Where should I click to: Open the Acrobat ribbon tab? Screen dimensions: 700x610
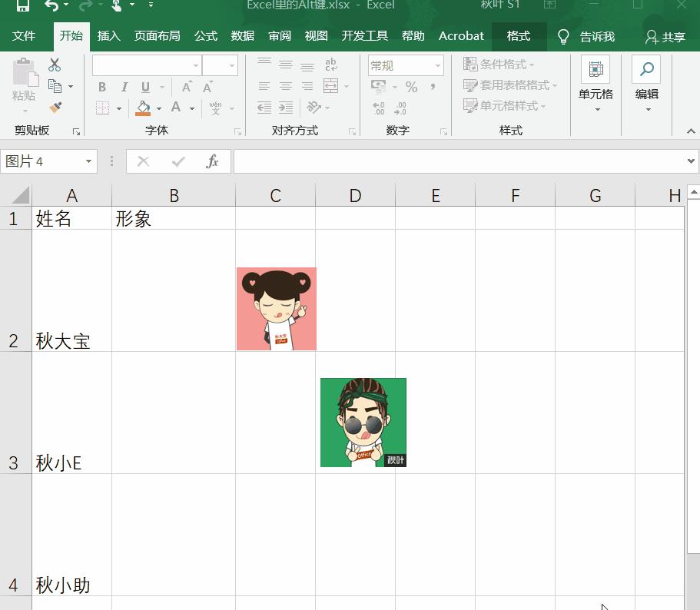tap(461, 35)
